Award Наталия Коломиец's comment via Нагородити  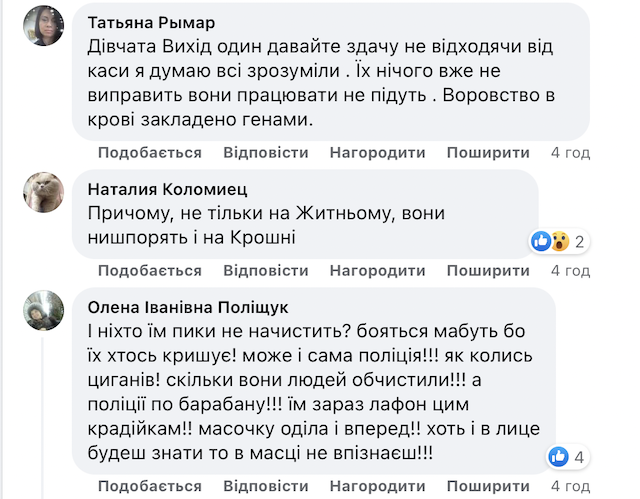pos(378,271)
